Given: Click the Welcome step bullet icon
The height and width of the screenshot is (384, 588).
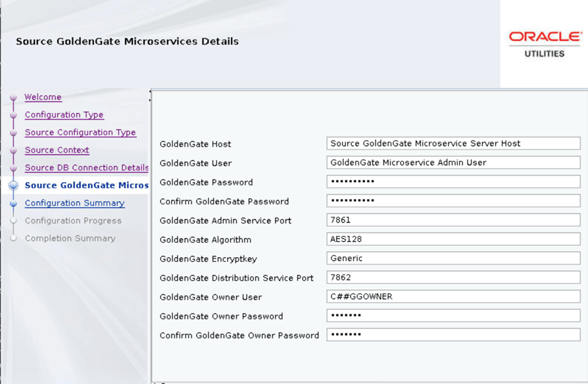Looking at the screenshot, I should coord(14,97).
